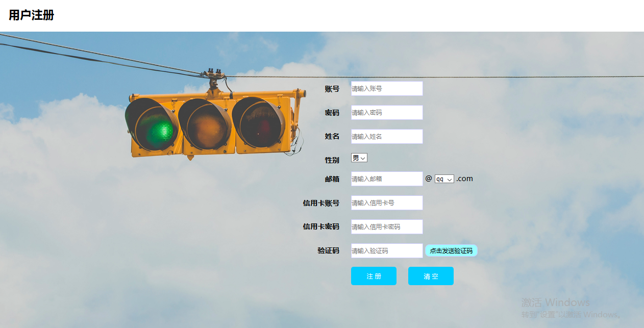
Task: Click the 用户注册 page heading
Action: click(31, 15)
